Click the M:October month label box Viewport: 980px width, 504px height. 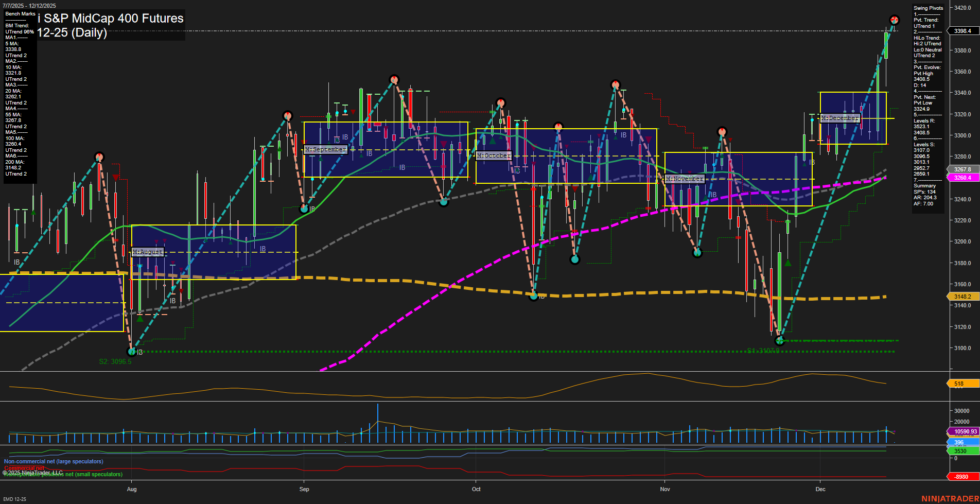(x=493, y=154)
